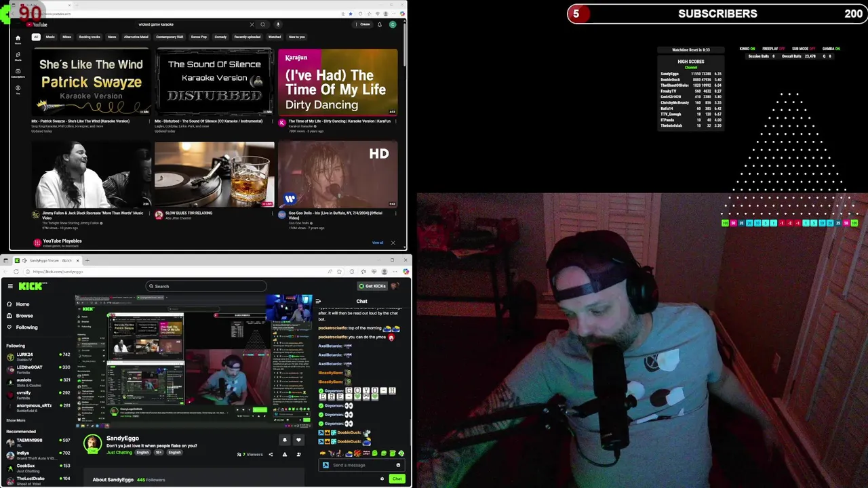The width and height of the screenshot is (868, 488).
Task: Open YouTube Home in the sidebar
Action: tap(18, 39)
